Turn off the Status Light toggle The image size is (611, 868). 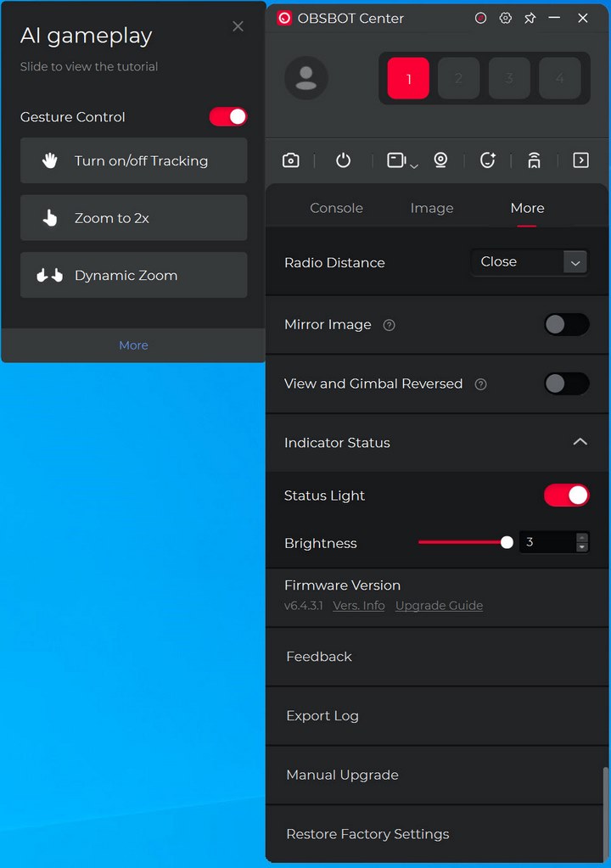(566, 496)
